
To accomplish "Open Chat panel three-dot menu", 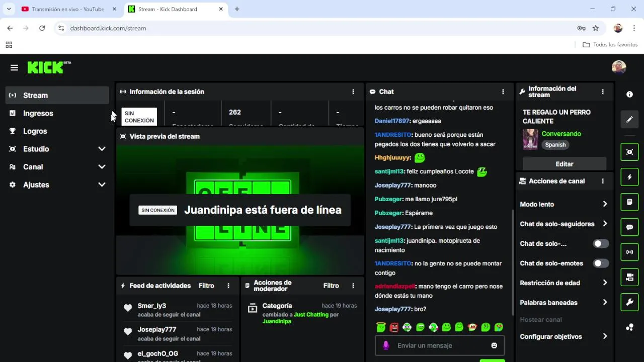I will pyautogui.click(x=503, y=92).
